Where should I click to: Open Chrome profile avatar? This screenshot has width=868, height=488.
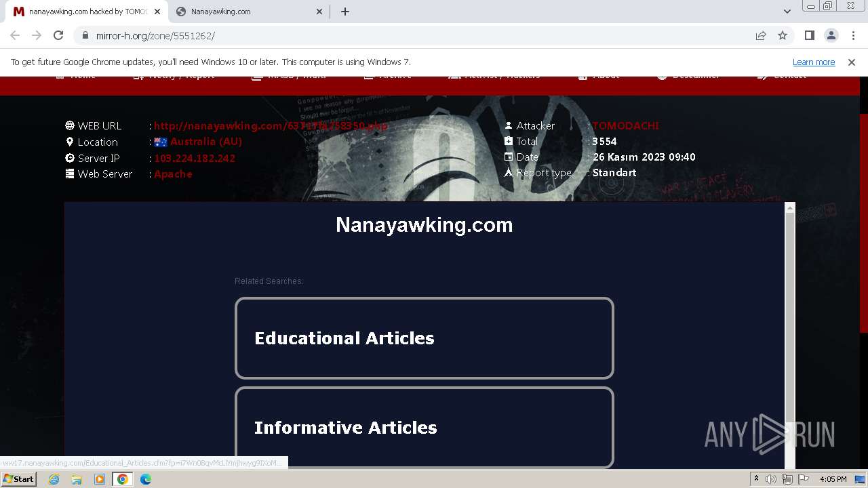pyautogui.click(x=831, y=35)
